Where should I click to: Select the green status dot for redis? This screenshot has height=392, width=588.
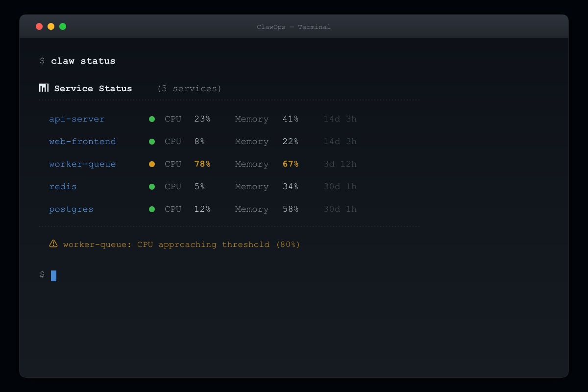point(152,187)
